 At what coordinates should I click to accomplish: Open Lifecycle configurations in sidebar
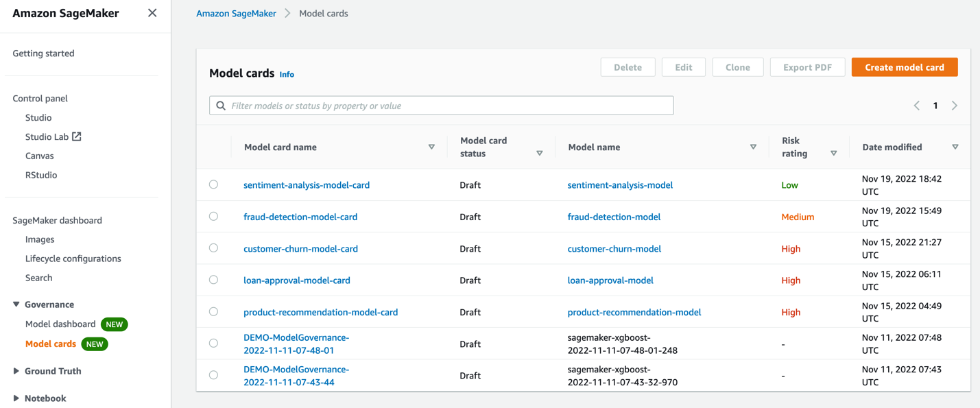73,259
